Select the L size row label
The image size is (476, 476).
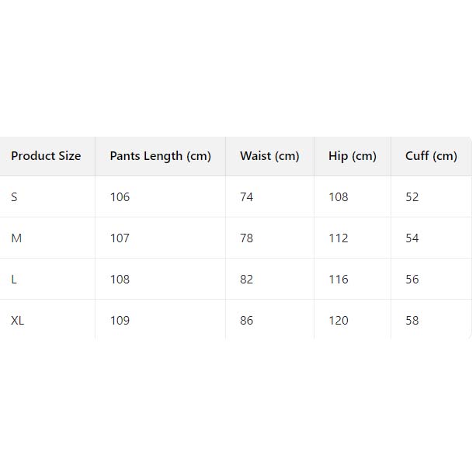(x=14, y=280)
